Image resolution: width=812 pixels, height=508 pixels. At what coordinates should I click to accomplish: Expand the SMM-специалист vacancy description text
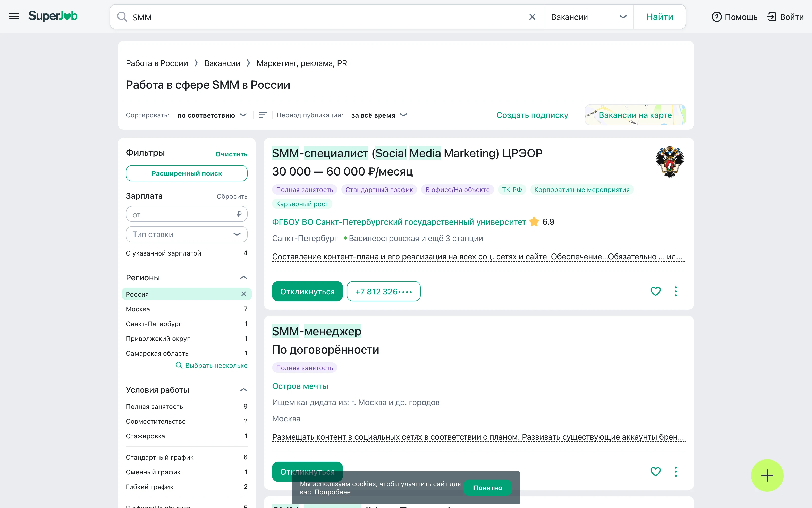pyautogui.click(x=479, y=257)
